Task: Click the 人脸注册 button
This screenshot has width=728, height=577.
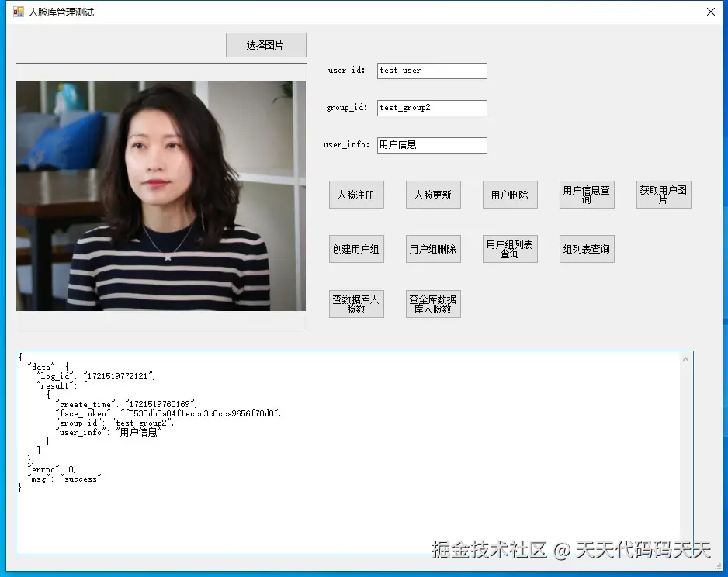Action: tap(356, 194)
